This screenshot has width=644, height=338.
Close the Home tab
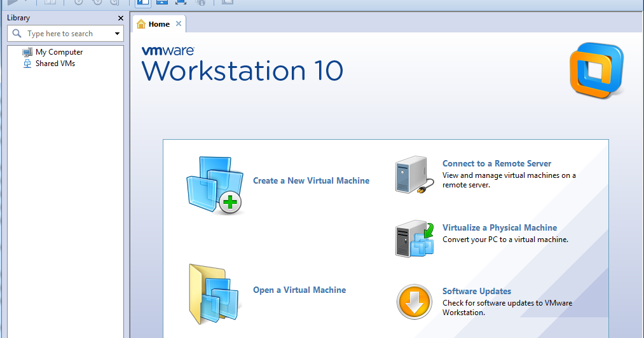179,24
